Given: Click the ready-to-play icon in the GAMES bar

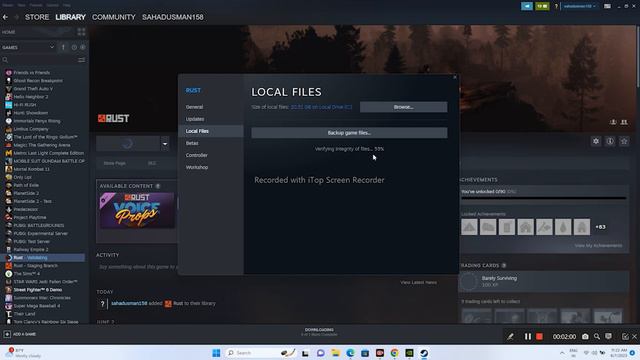Looking at the screenshot, I should (x=83, y=47).
